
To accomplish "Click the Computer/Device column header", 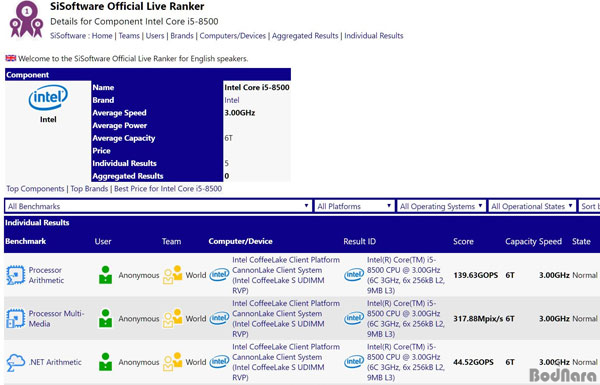I will click(240, 241).
